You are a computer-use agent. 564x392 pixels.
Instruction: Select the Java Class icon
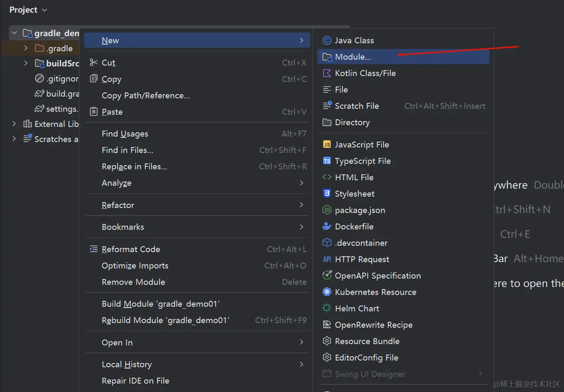pyautogui.click(x=327, y=40)
